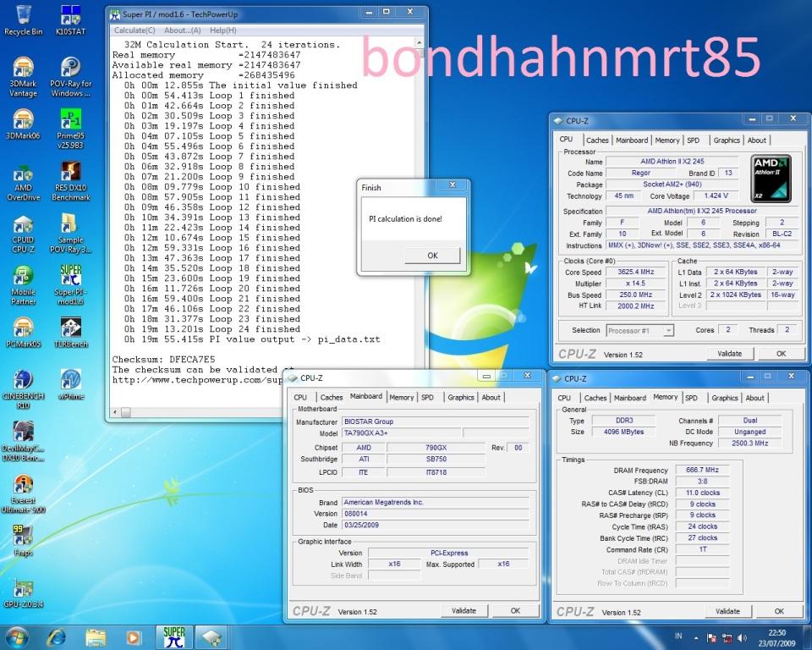Screen dimensions: 812x650
Task: Open About tab in top CPU-Z window
Action: coord(756,140)
